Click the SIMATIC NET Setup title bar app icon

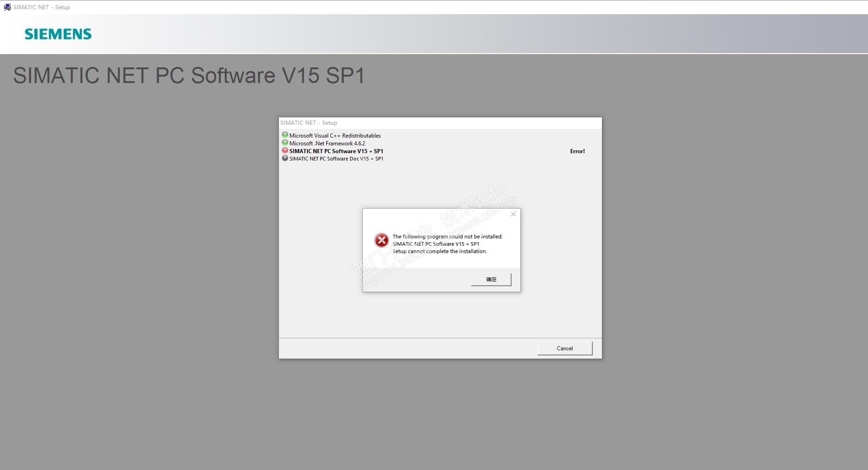[7, 7]
